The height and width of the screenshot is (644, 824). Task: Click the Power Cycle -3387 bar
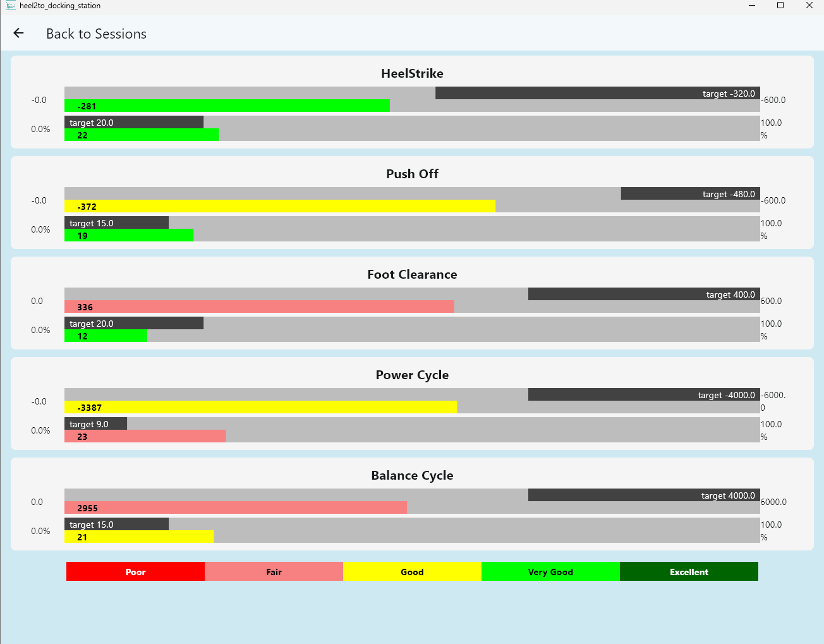pos(260,408)
